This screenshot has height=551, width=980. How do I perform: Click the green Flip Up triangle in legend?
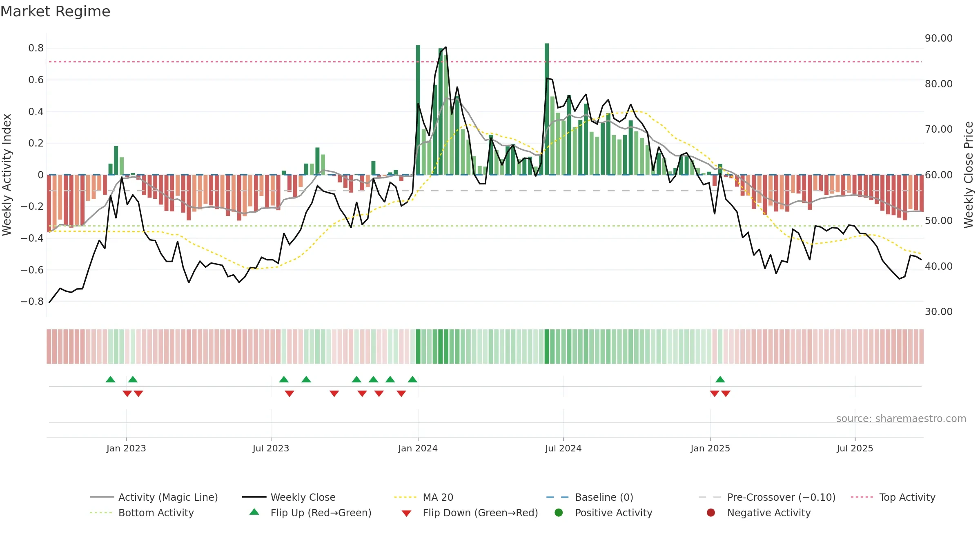(x=254, y=512)
